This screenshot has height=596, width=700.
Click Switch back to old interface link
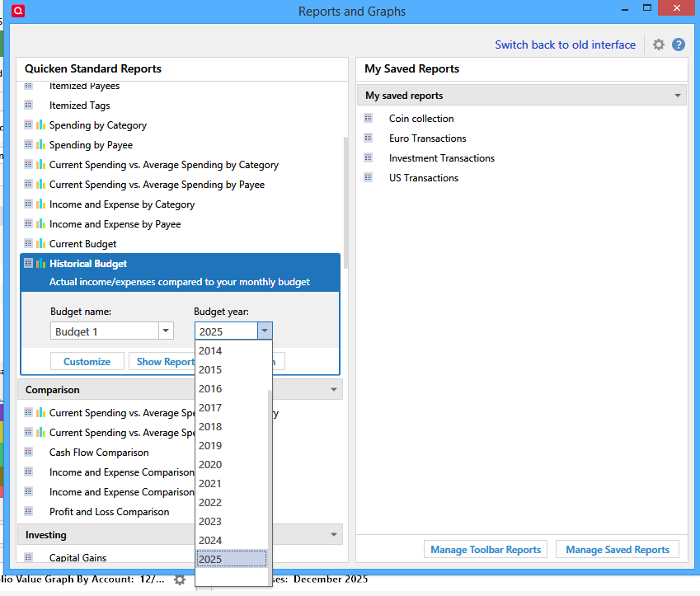(565, 45)
